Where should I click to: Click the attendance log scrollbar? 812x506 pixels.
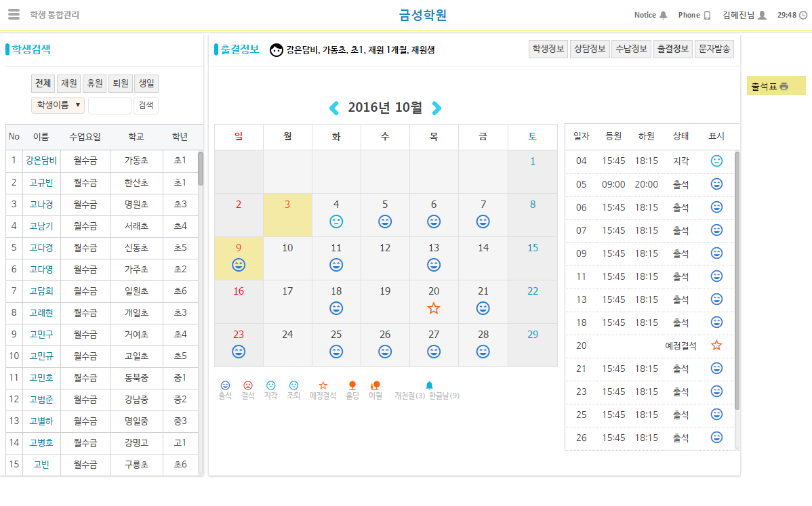click(737, 280)
